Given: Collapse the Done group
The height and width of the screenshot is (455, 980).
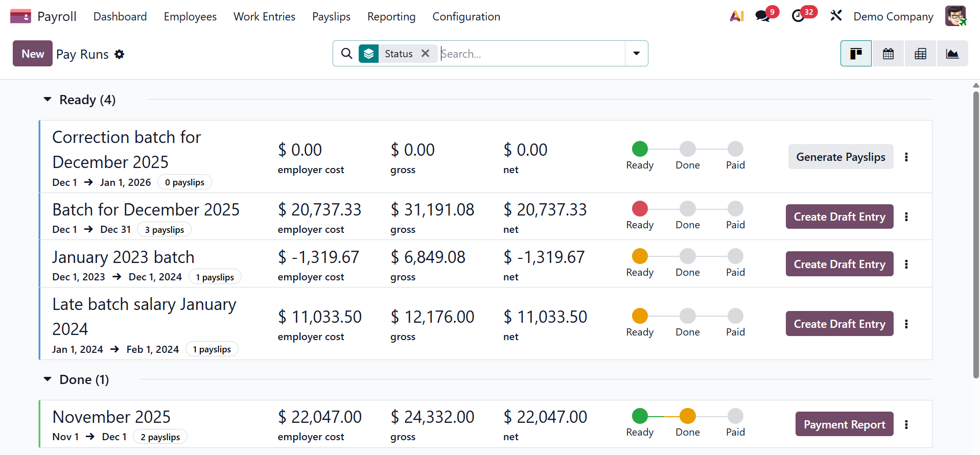Looking at the screenshot, I should click(x=48, y=379).
